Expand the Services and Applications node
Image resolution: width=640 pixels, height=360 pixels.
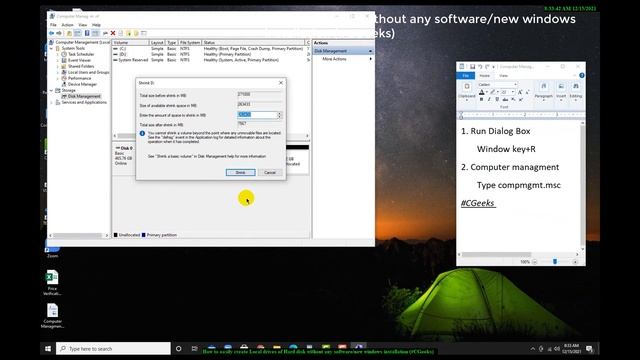(52, 102)
